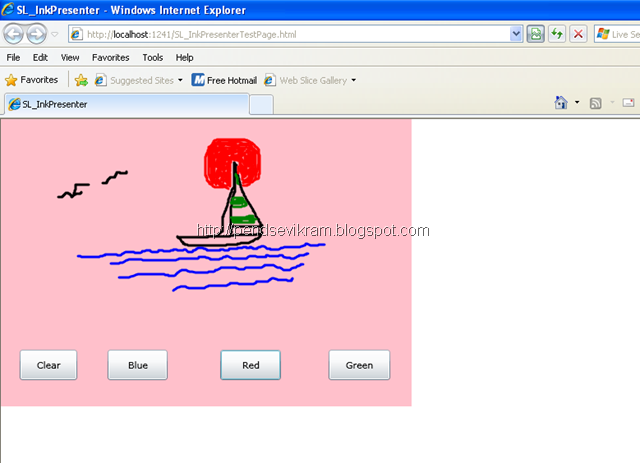Screen dimensions: 640x463
Task: Stop loading with the red X icon
Action: click(578, 34)
